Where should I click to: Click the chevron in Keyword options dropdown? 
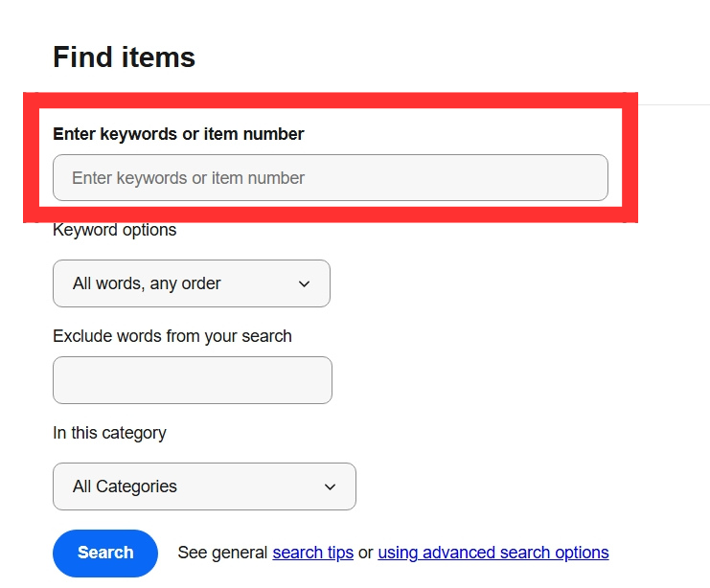click(304, 284)
